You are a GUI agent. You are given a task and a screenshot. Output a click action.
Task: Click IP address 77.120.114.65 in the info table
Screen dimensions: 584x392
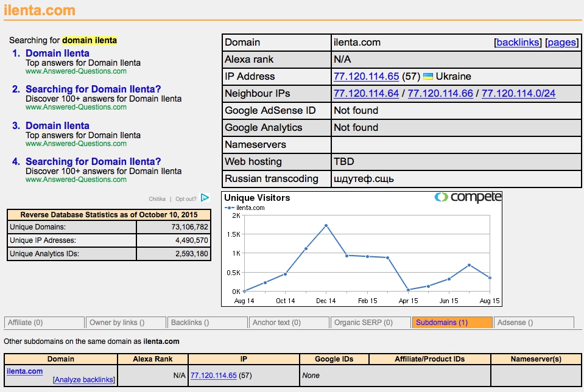tap(366, 77)
